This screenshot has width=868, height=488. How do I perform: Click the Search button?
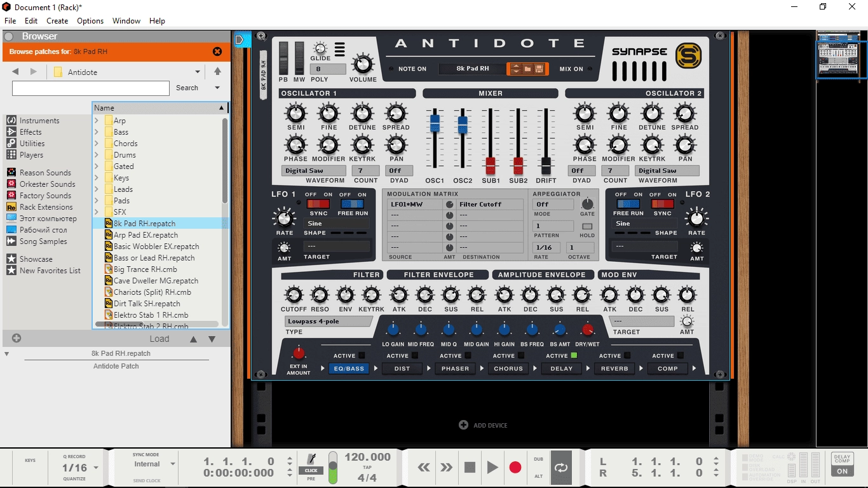(187, 88)
